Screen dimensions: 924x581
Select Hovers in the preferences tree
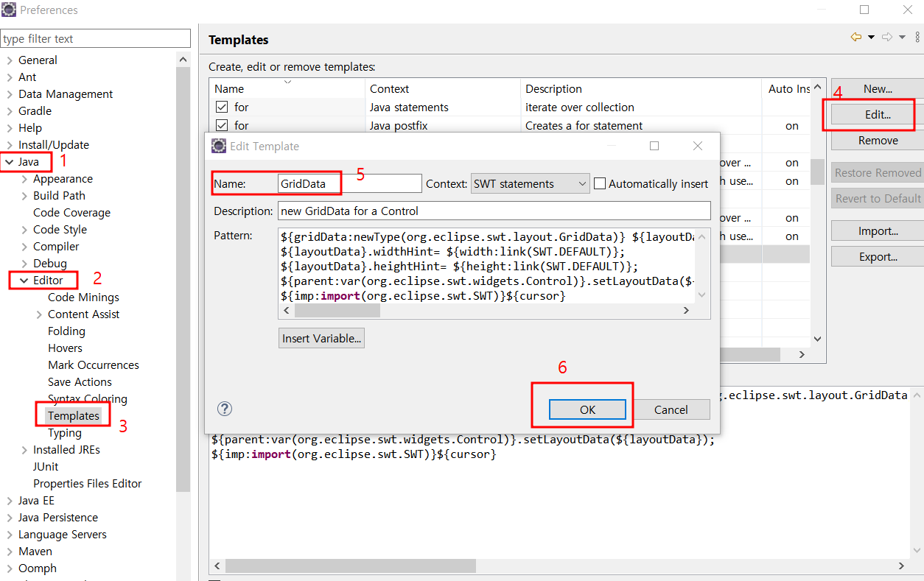[x=65, y=348]
